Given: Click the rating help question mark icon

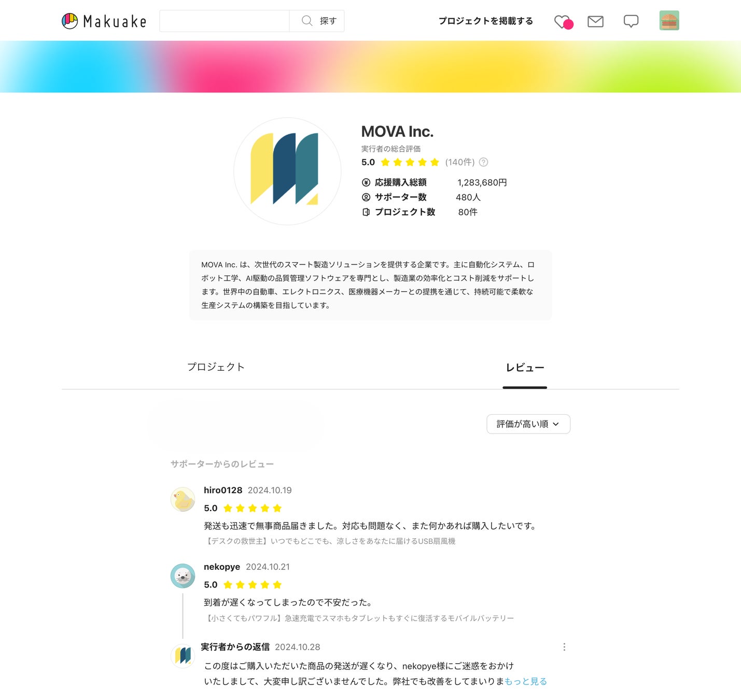Looking at the screenshot, I should 483,162.
